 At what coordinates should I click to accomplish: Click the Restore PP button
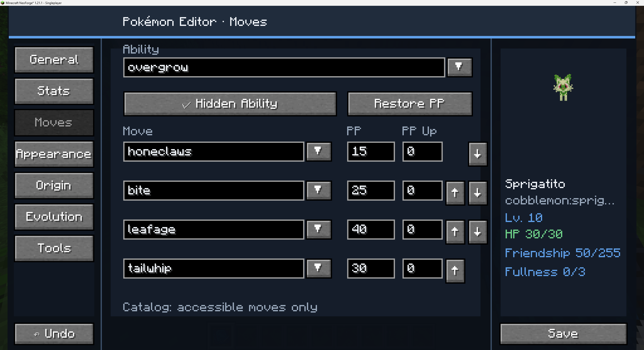[410, 104]
